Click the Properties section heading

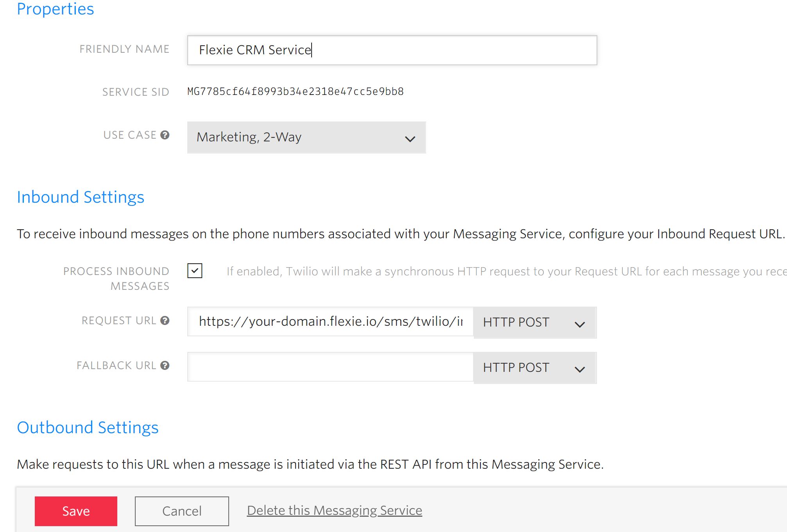56,9
